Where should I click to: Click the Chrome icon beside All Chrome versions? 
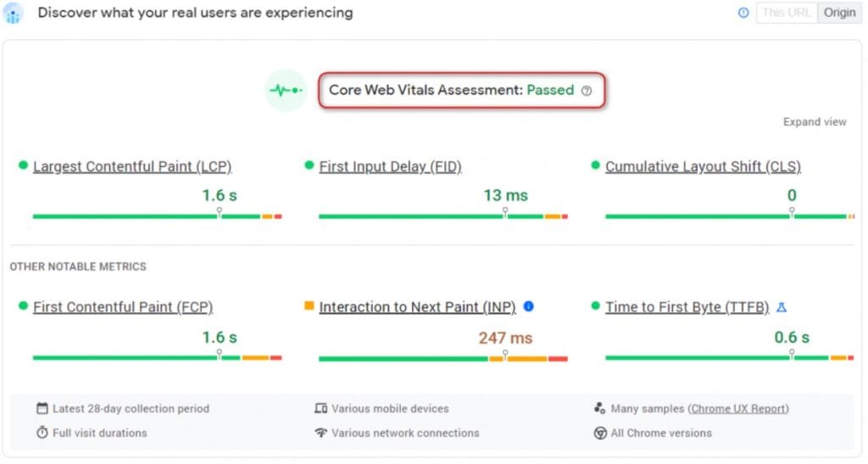coord(600,433)
